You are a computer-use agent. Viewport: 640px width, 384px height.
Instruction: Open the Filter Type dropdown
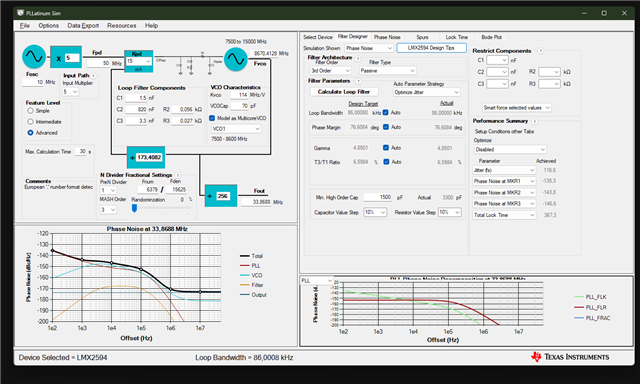tap(387, 71)
